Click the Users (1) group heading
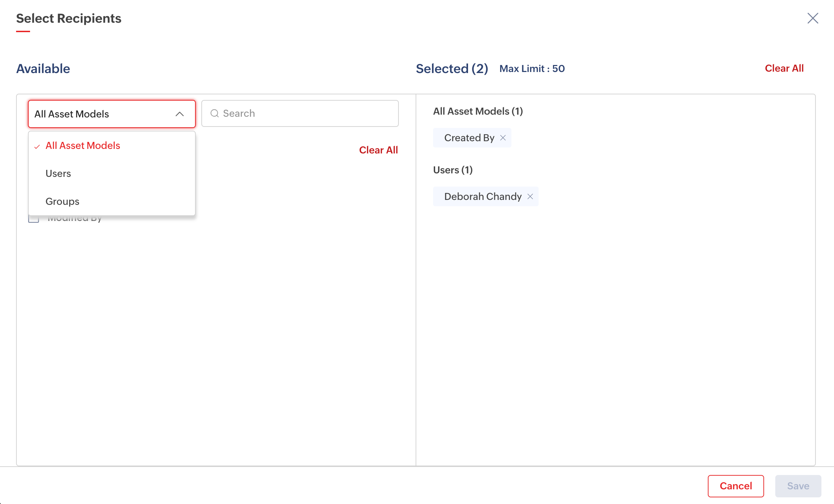Screen dimensions: 834x504 (x=453, y=170)
